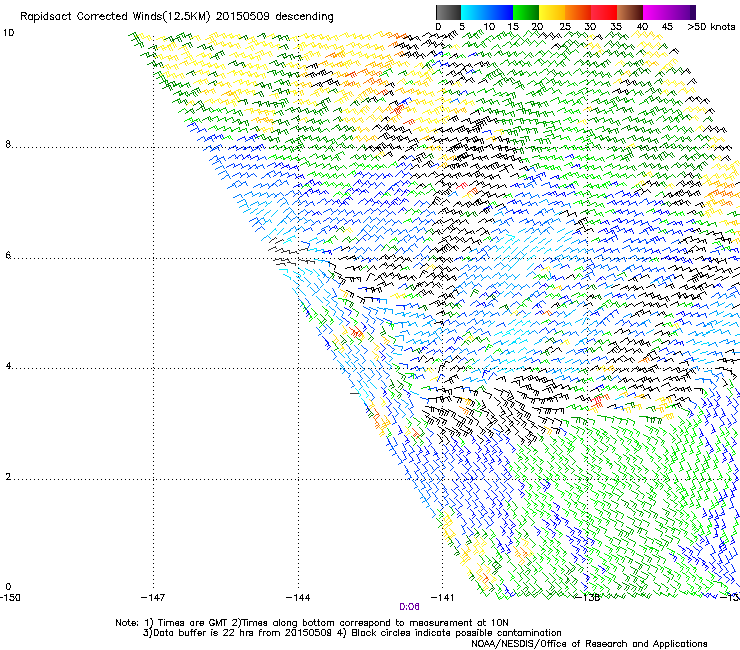Click the latitude axis label '2'

click(8, 477)
